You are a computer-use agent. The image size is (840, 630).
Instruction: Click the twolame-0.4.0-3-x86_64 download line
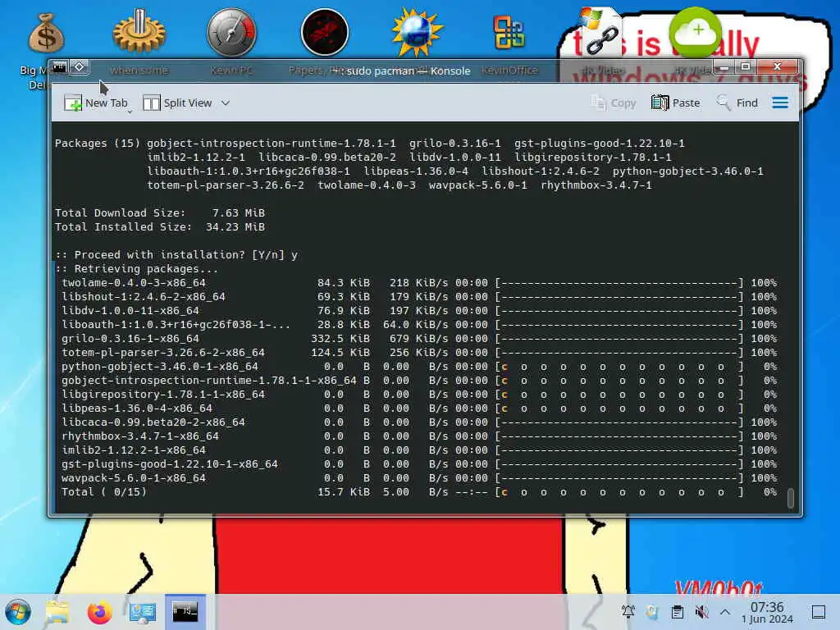tap(419, 282)
